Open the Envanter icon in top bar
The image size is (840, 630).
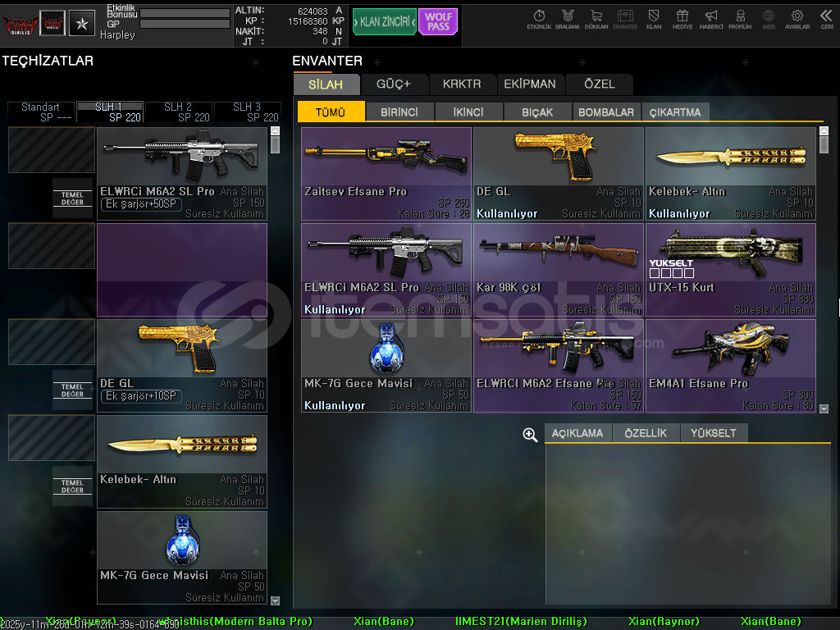624,20
